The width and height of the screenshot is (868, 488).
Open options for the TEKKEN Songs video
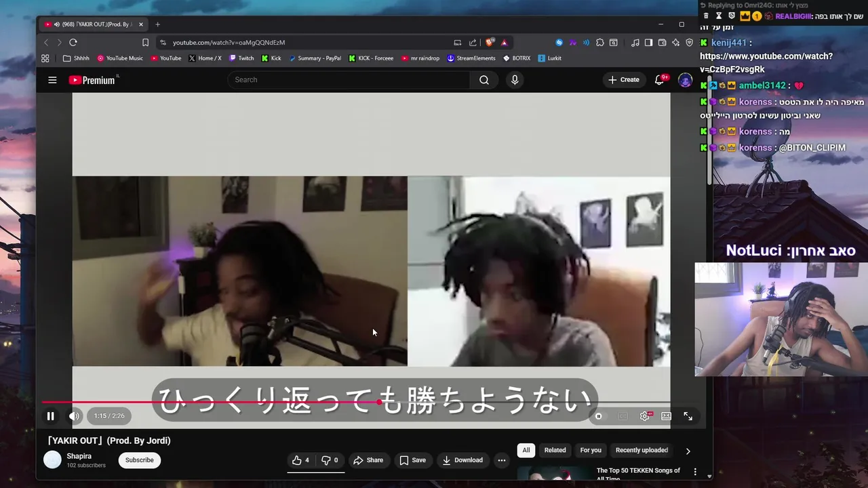coord(695,471)
